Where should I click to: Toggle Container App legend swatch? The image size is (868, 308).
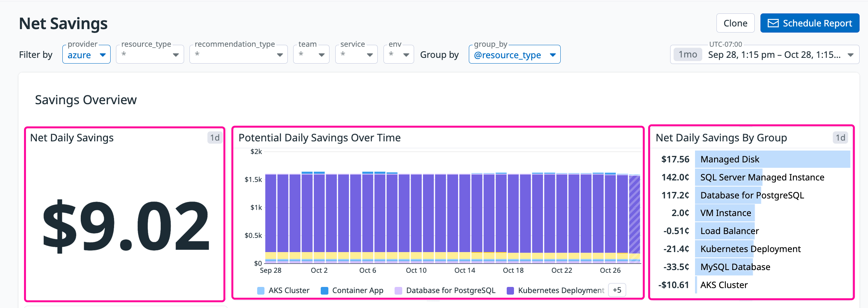[325, 291]
